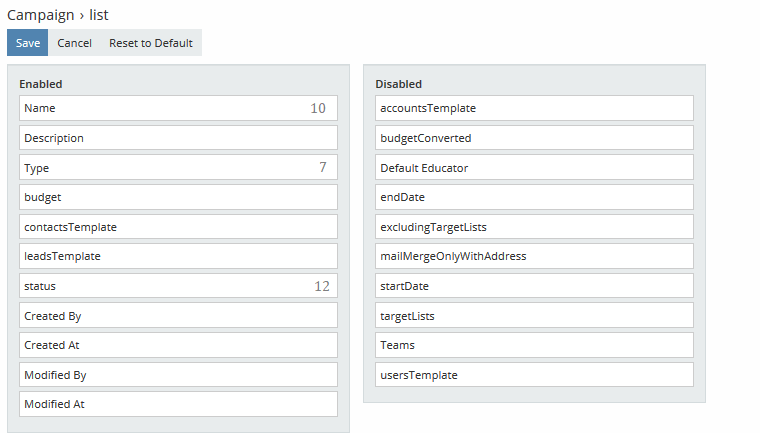Select mailMergeOnlyWithAddress disabled field
This screenshot has height=433, width=760.
[x=534, y=256]
